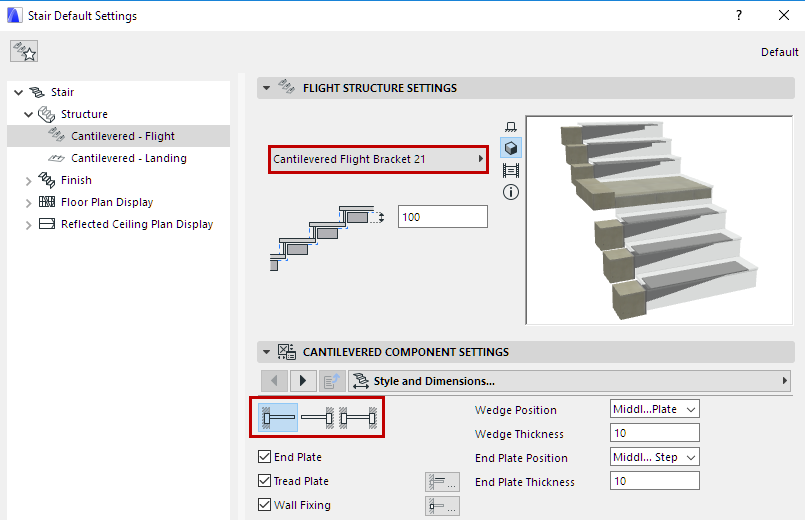
Task: Collapse the Structure tree node
Action: coord(29,114)
